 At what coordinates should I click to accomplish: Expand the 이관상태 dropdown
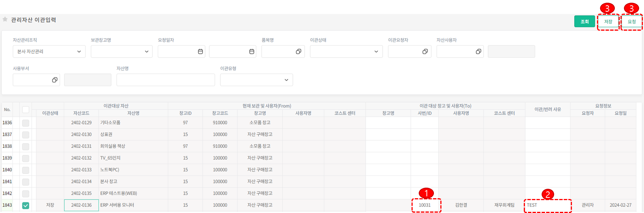(x=346, y=52)
